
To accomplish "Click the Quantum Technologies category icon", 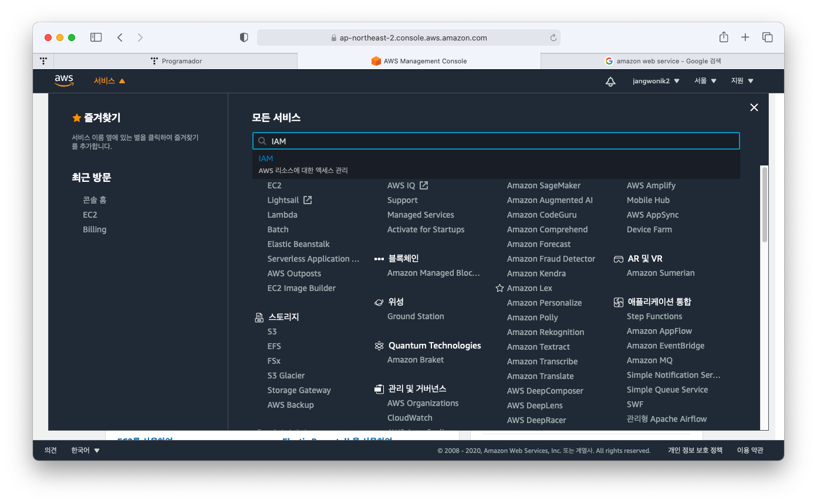I will pos(379,346).
